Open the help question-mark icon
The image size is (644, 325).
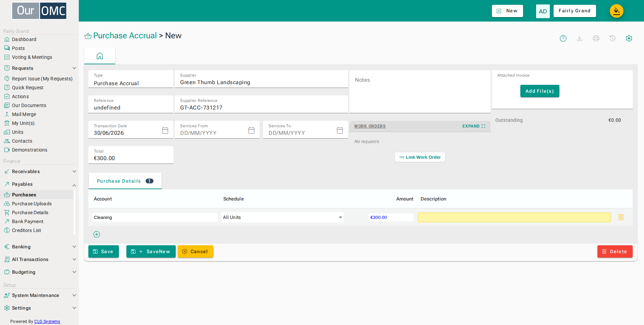click(x=563, y=38)
